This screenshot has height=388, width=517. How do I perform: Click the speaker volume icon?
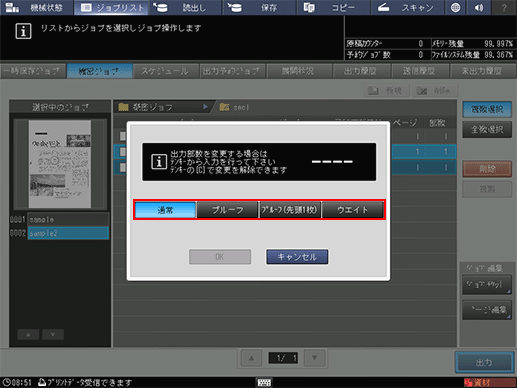pyautogui.click(x=479, y=7)
